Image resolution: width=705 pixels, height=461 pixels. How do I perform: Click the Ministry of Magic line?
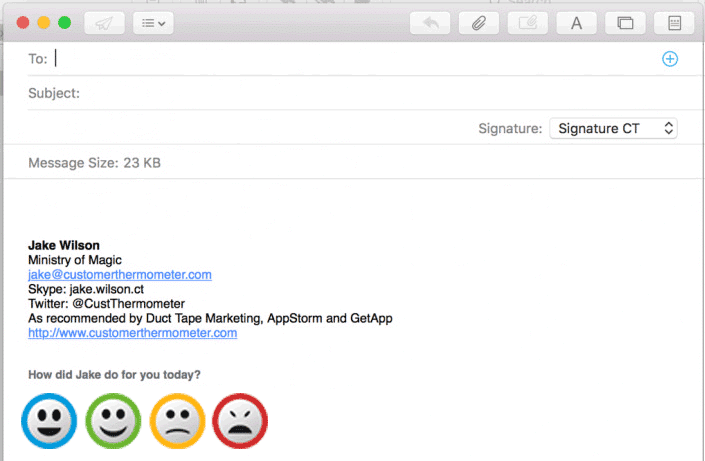[75, 260]
